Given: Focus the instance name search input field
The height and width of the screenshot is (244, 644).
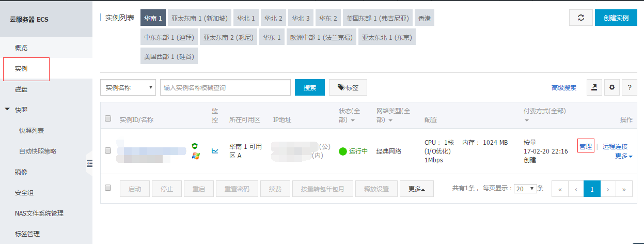Looking at the screenshot, I should (x=225, y=87).
